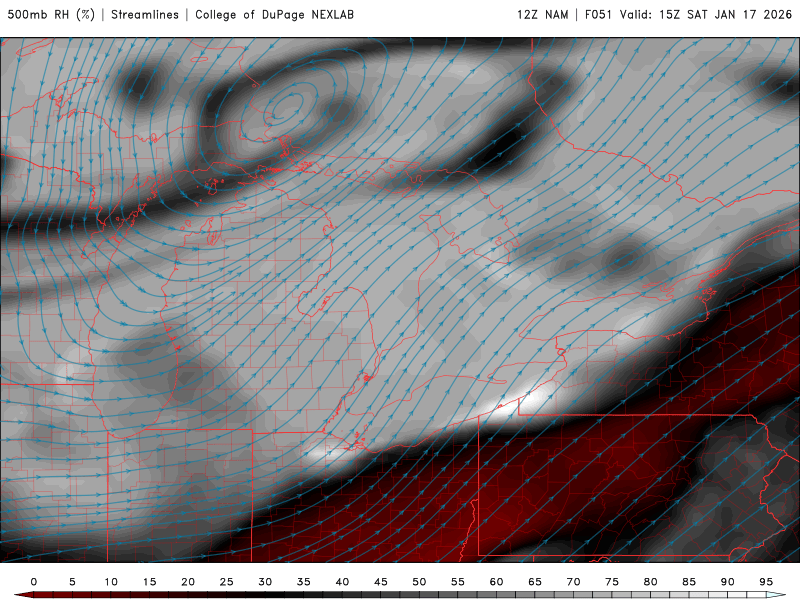Click the '80' colorbar scale label
800x600 pixels.
point(651,582)
